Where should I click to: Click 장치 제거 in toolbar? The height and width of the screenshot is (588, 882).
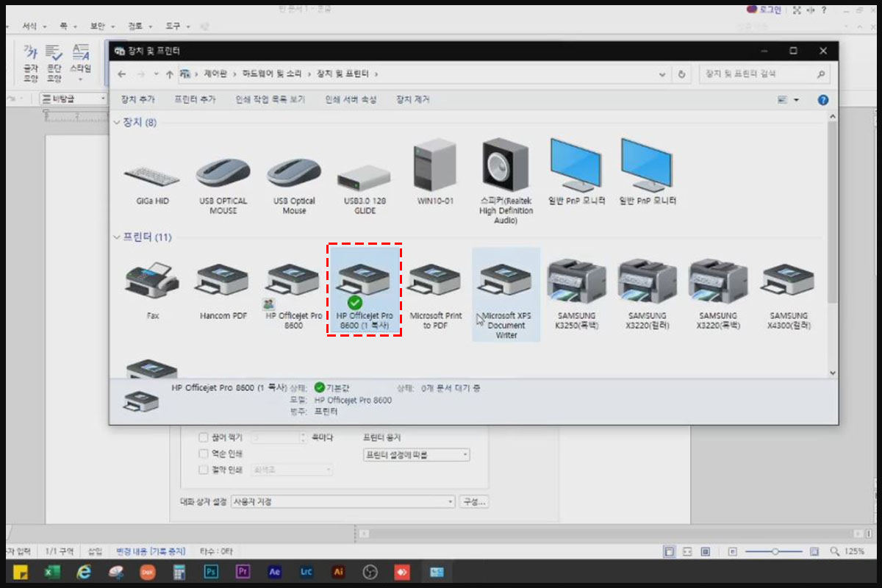click(x=413, y=99)
